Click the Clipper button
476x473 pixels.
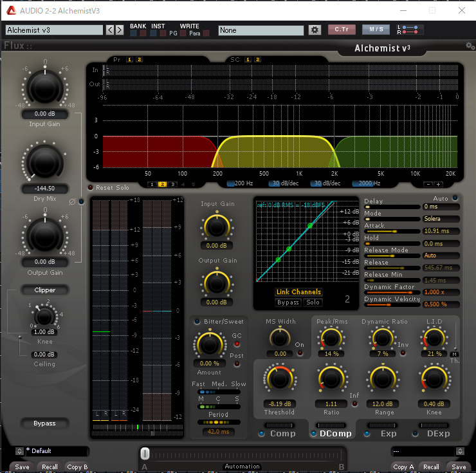point(44,290)
